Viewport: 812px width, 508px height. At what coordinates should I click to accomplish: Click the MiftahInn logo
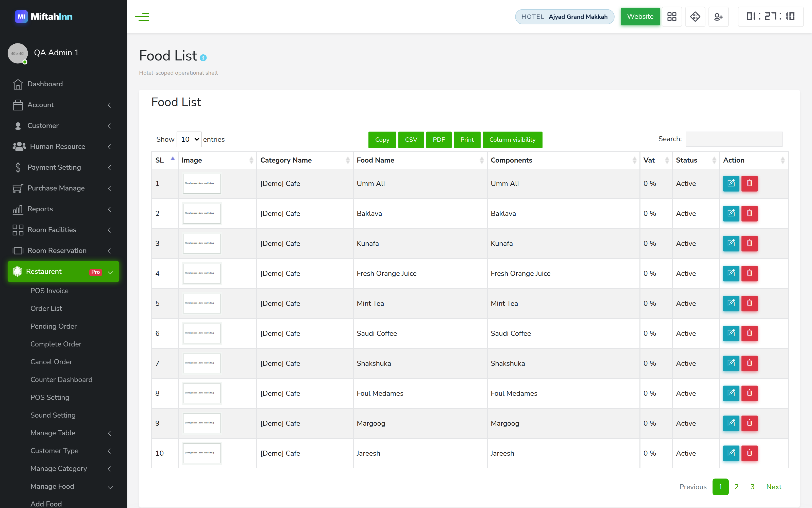44,17
